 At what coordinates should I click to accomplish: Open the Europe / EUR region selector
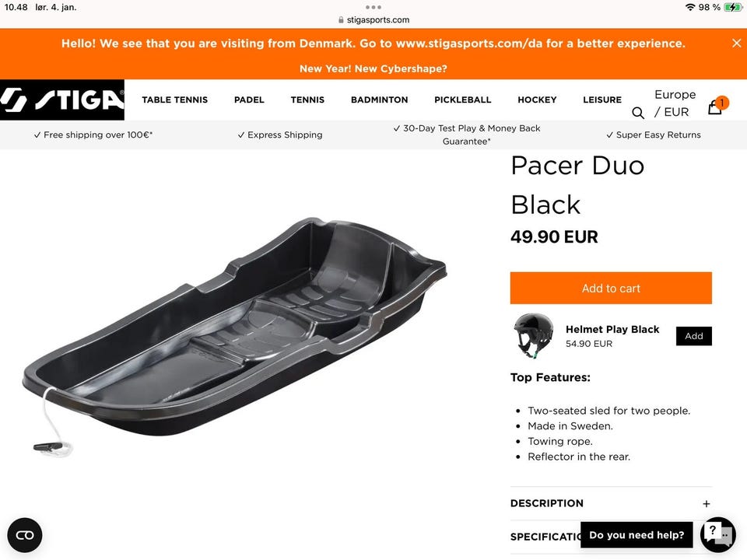675,103
